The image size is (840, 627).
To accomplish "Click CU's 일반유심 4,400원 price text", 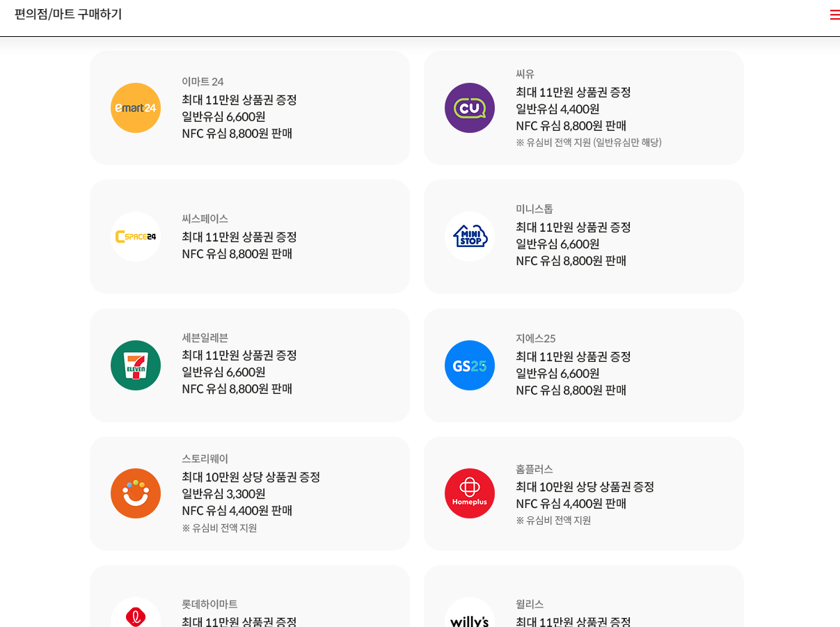I will [x=557, y=109].
